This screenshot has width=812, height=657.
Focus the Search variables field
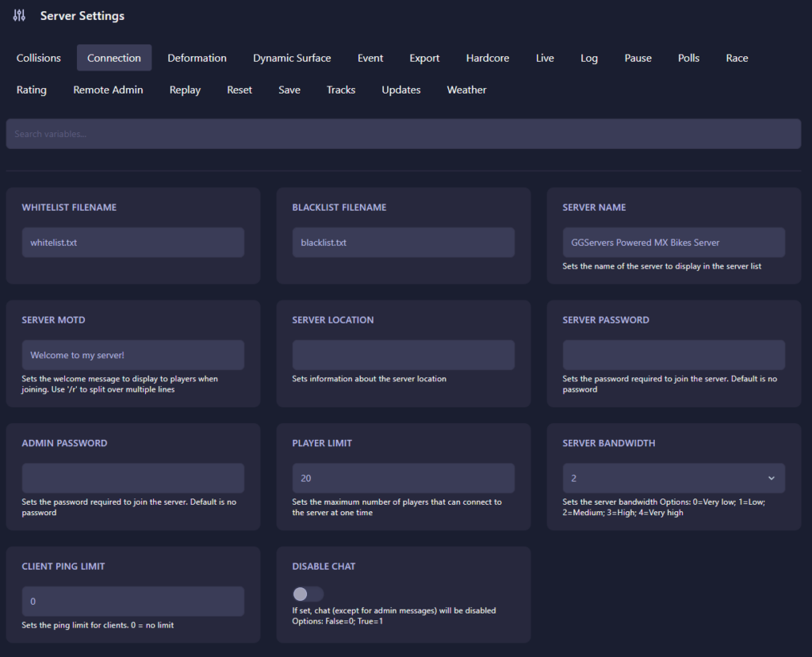(404, 134)
